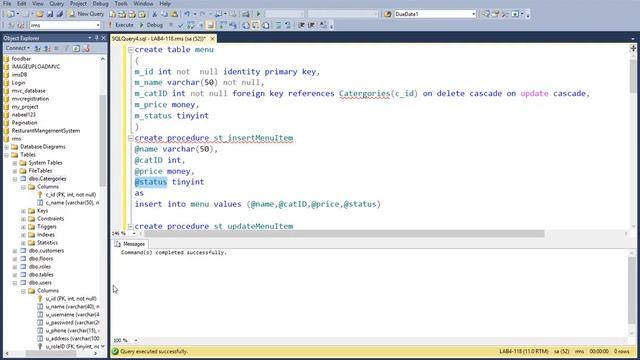The width and height of the screenshot is (640, 360).
Task: Click the Connect Object Explorer plug icon
Action: [x=37, y=49]
